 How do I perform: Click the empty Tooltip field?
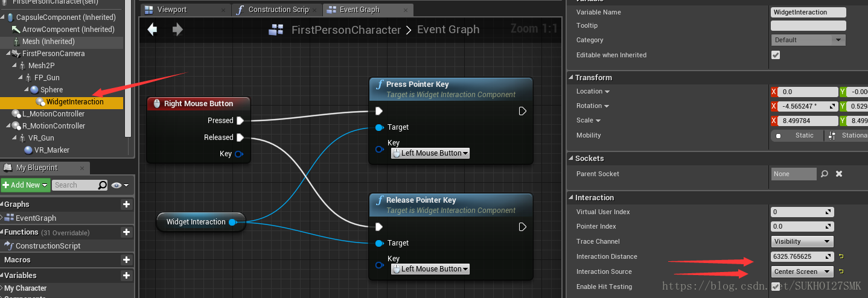[808, 26]
